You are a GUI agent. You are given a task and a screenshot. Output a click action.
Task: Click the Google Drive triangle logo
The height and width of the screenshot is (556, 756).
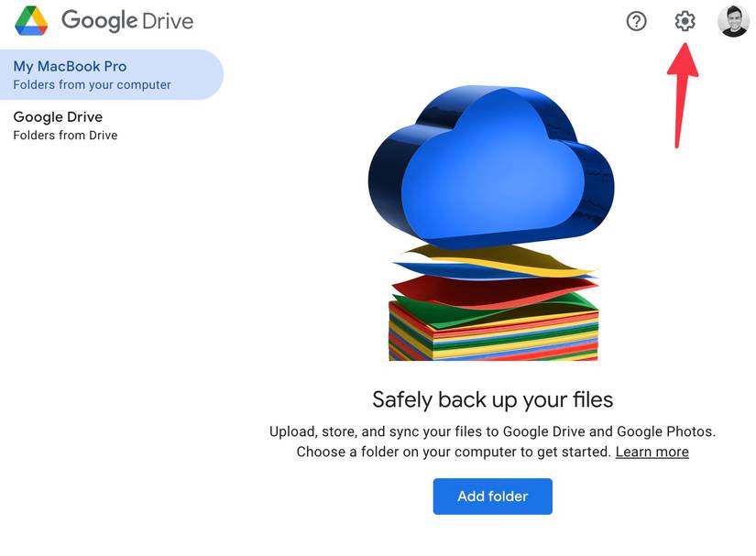pyautogui.click(x=26, y=19)
